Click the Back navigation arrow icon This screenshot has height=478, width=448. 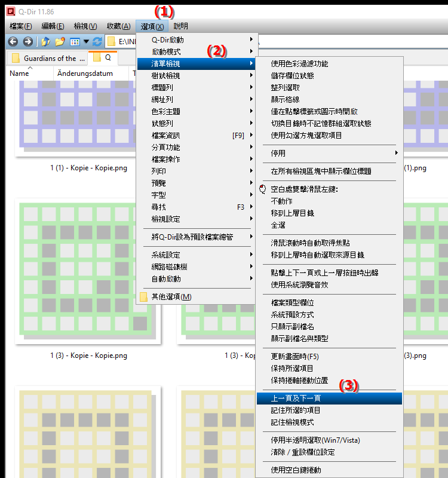(13, 41)
